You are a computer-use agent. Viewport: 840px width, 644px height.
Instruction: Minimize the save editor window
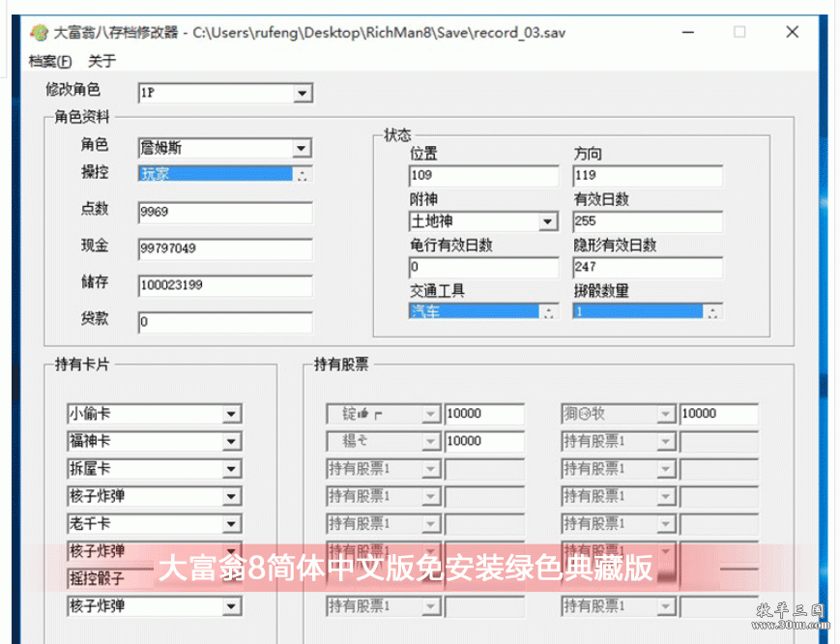coord(688,33)
